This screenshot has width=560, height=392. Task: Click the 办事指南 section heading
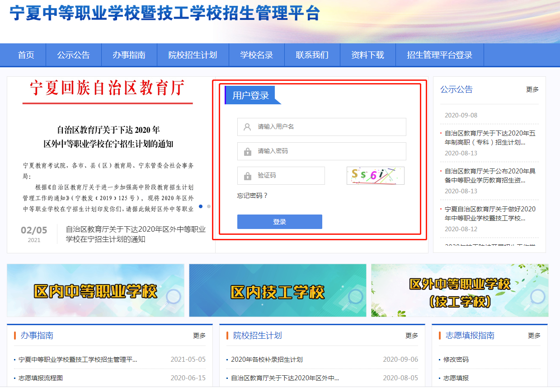point(37,336)
